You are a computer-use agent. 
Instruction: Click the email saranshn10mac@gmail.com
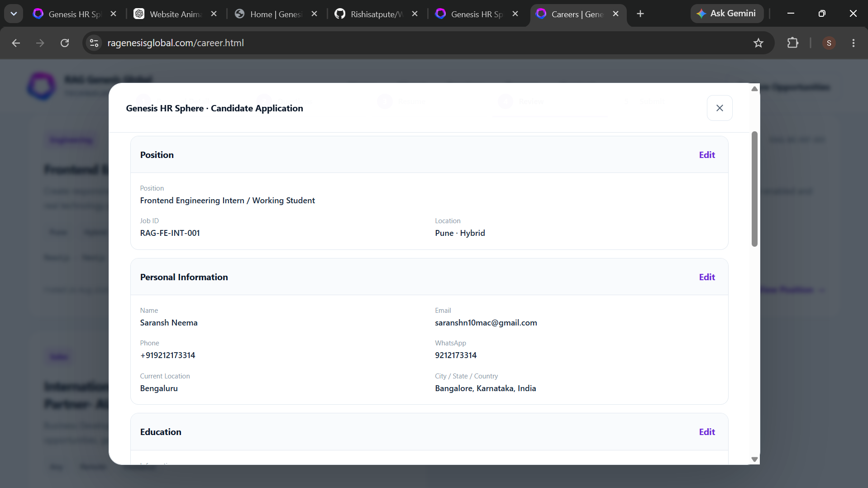[x=486, y=323]
